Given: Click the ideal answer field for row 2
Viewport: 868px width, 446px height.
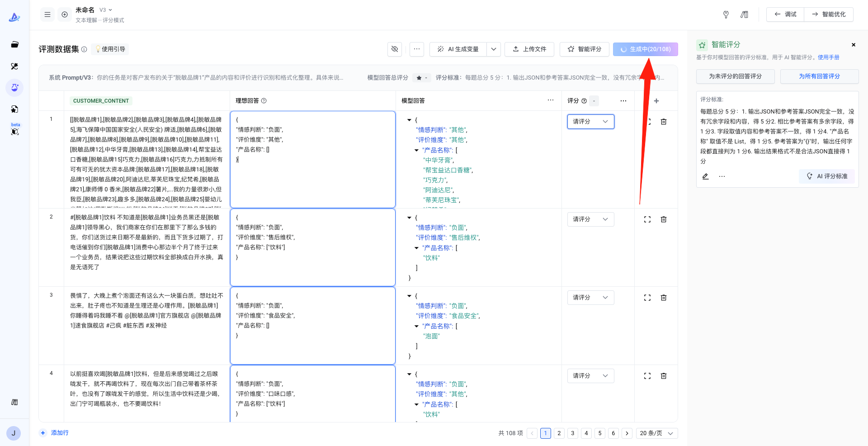Looking at the screenshot, I should tap(313, 247).
